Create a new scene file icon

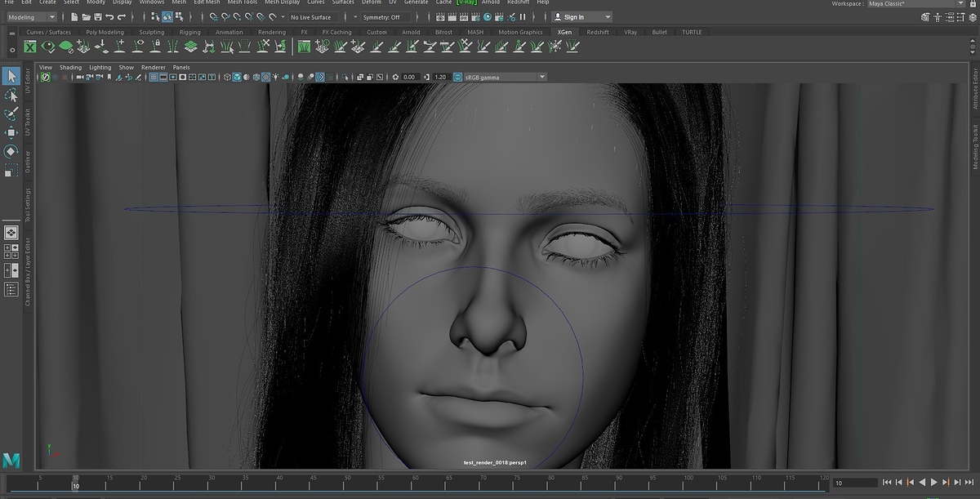[x=74, y=17]
